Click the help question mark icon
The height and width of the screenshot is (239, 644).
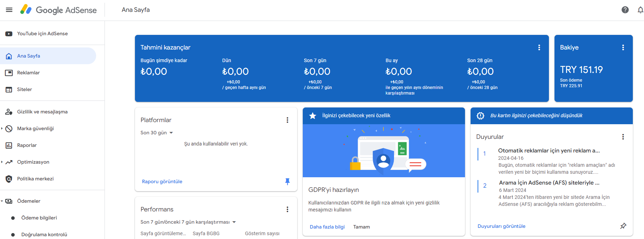[x=625, y=10]
